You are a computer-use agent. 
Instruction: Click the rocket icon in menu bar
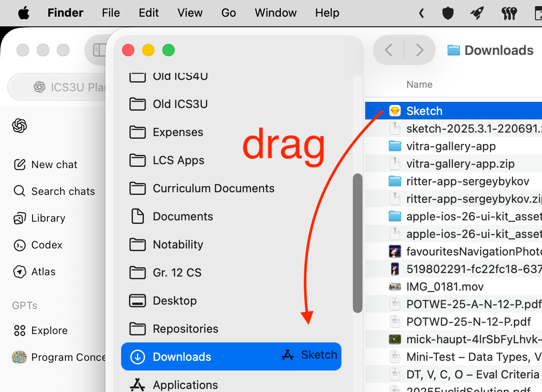(x=477, y=13)
